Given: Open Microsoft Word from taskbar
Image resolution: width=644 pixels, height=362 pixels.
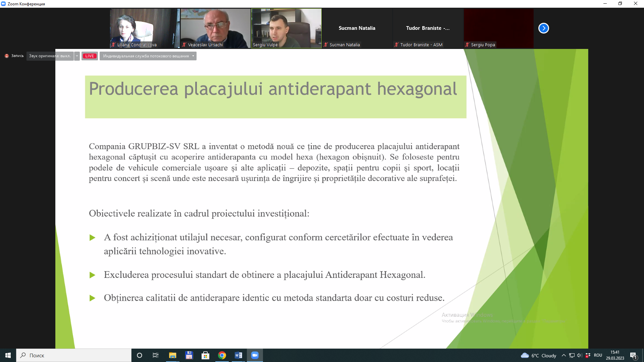Looking at the screenshot, I should [238, 355].
